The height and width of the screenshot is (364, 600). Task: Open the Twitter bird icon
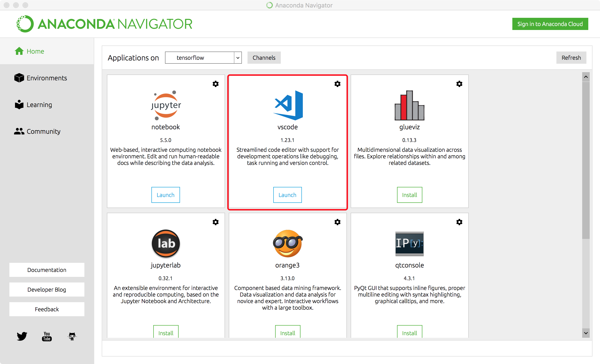point(22,336)
